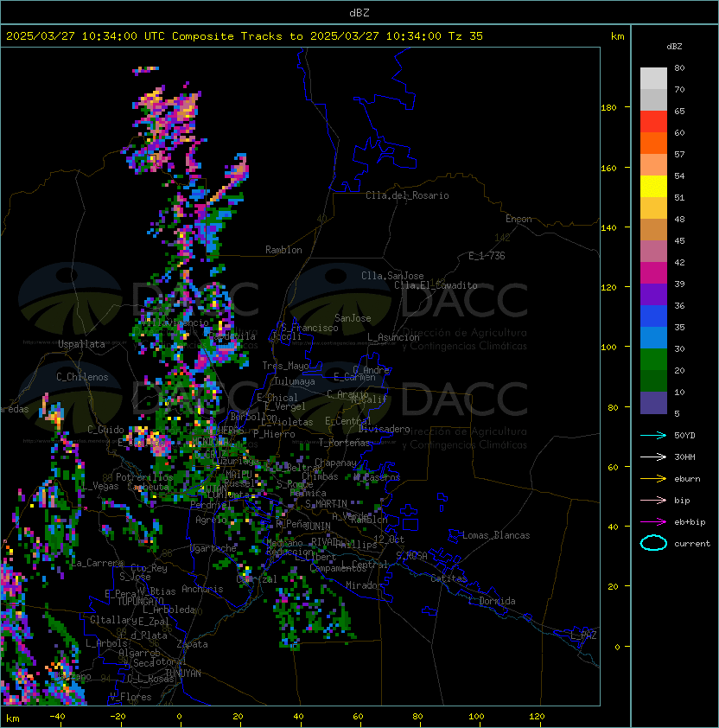Viewport: 719px width, 728px height.
Task: Click the 'Lomas_Blancas' map label
Action: (x=496, y=535)
